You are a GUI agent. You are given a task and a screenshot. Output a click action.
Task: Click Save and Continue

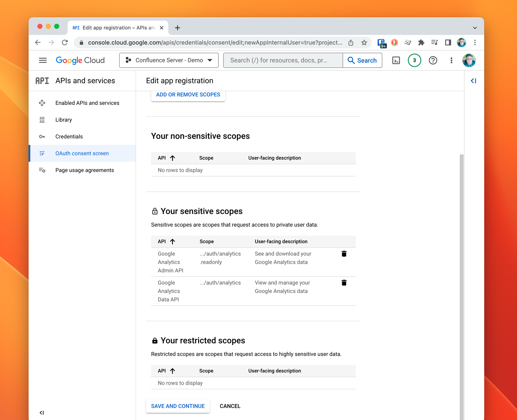[x=178, y=406]
